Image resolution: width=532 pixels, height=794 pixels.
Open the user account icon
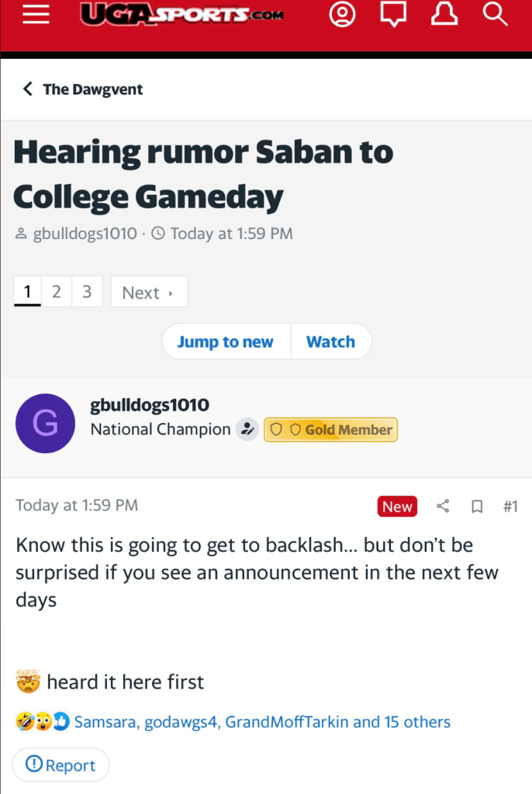pyautogui.click(x=341, y=16)
